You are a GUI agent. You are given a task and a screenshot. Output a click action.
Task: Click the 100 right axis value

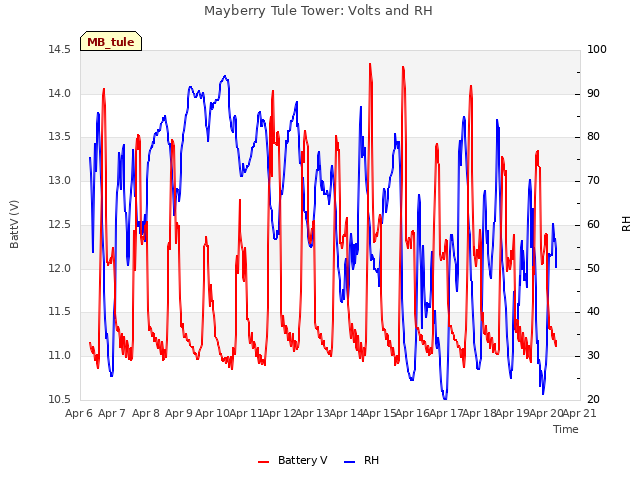coord(597,50)
